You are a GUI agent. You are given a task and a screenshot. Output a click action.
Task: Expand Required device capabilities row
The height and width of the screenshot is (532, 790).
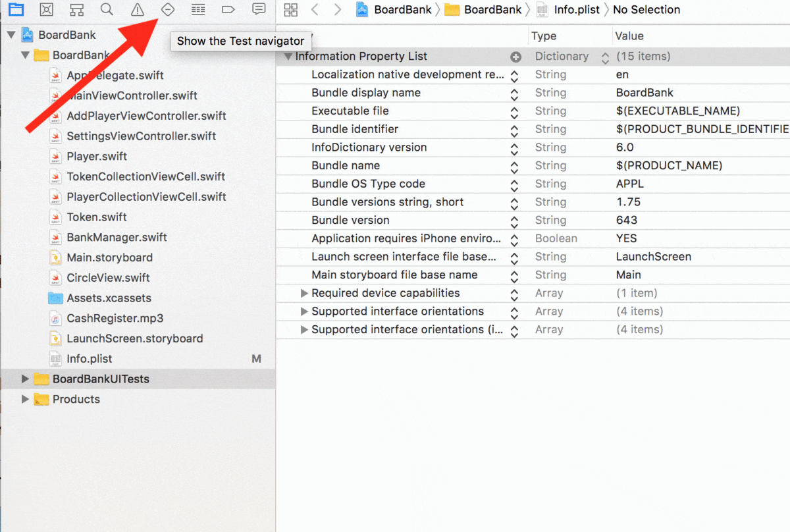tap(304, 293)
